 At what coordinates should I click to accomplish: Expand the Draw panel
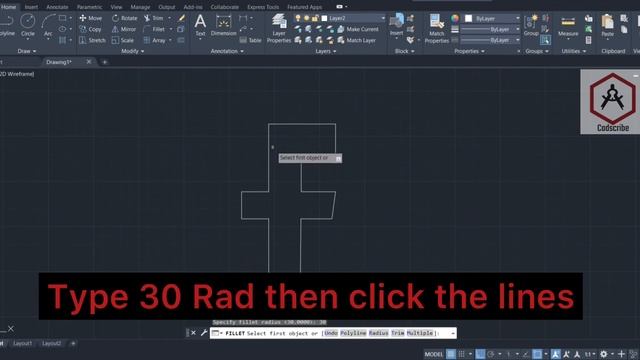27,51
